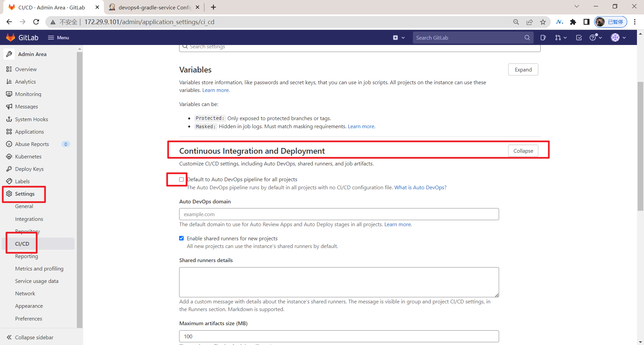This screenshot has width=644, height=345.
Task: Open General settings submenu item
Action: point(24,206)
